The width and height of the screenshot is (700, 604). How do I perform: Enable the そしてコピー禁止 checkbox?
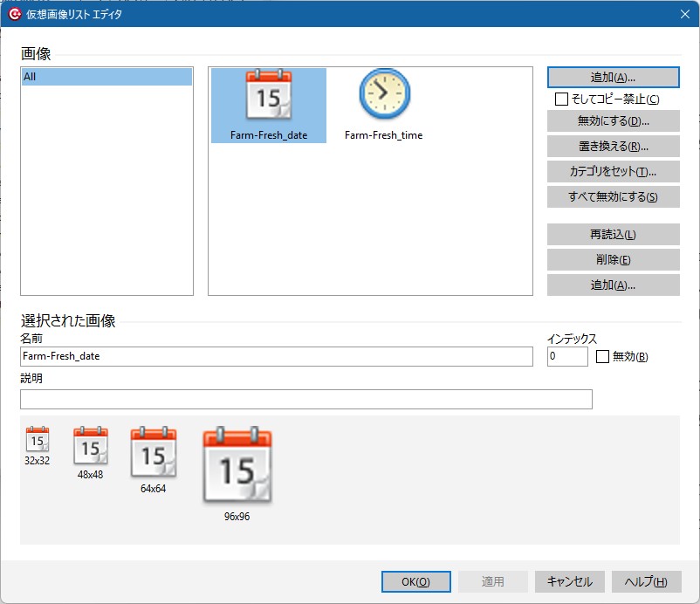point(562,100)
